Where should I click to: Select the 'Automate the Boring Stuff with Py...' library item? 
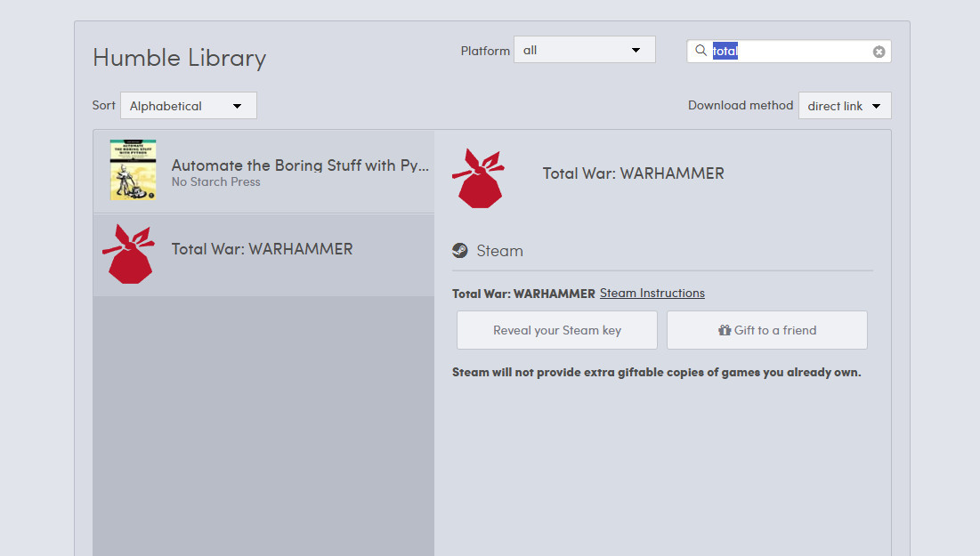[263, 171]
